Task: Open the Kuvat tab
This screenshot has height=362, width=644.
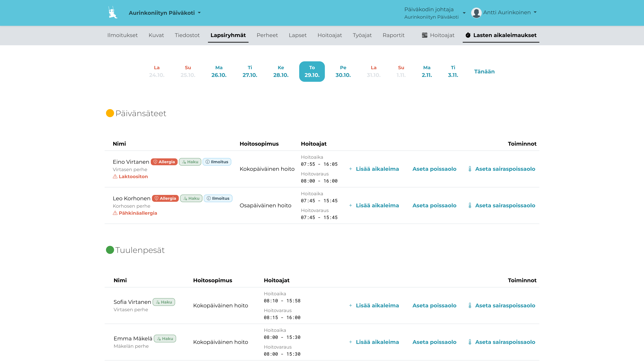Action: click(156, 35)
